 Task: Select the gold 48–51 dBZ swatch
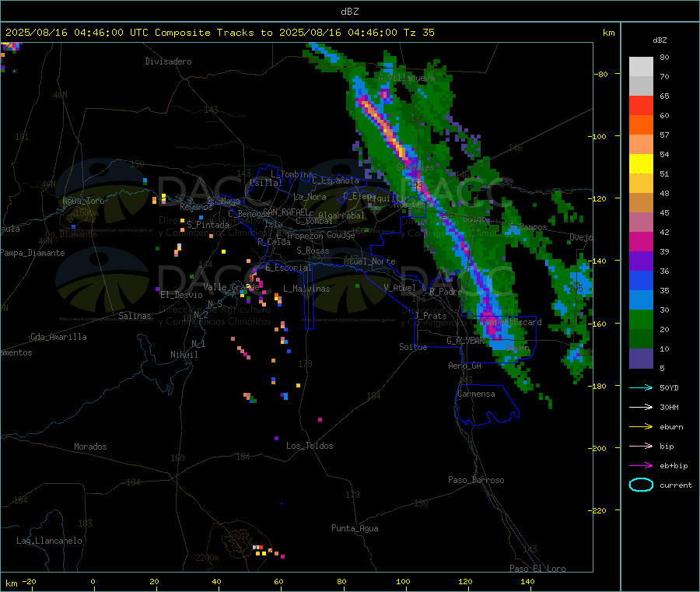tap(641, 184)
